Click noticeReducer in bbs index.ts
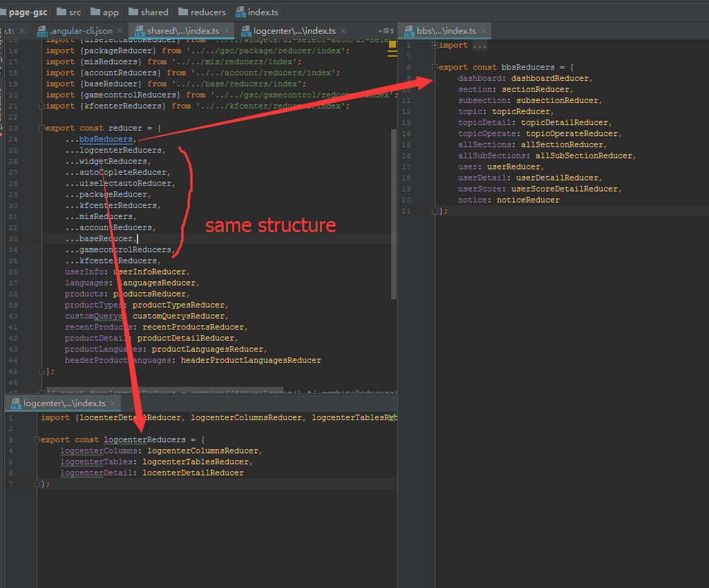 click(528, 200)
